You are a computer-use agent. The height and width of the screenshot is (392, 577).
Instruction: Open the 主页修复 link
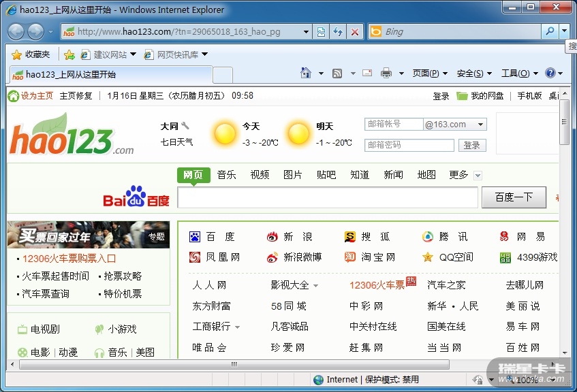pos(76,96)
